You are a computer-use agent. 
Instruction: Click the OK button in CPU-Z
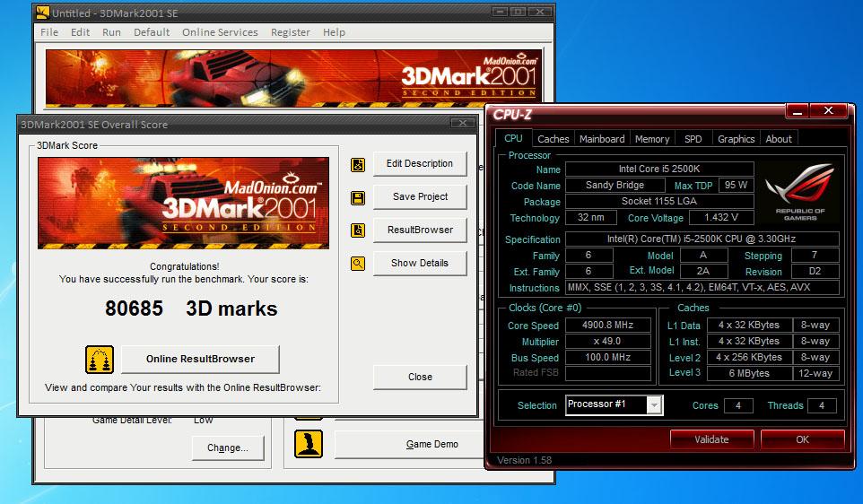click(x=803, y=439)
